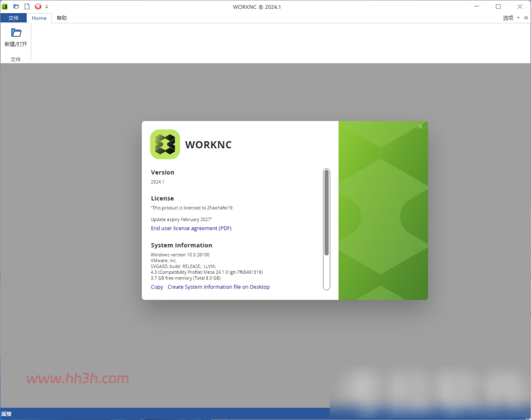Open the 选项 options dropdown
The width and height of the screenshot is (531, 420).
pos(511,18)
